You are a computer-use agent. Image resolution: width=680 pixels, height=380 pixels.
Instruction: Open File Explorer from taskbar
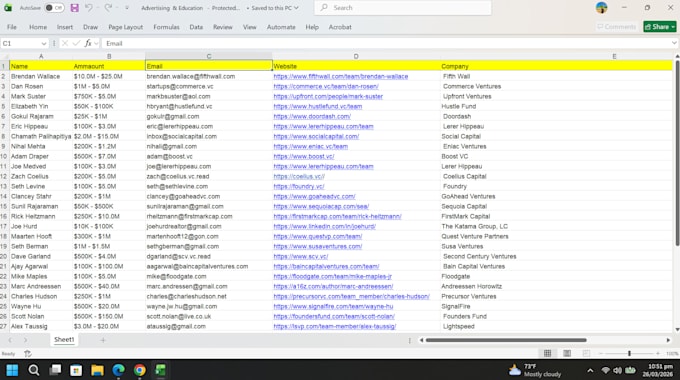click(97, 370)
